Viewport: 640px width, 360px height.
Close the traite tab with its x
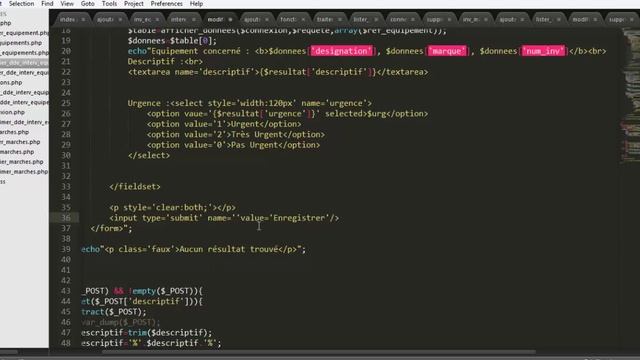340,20
